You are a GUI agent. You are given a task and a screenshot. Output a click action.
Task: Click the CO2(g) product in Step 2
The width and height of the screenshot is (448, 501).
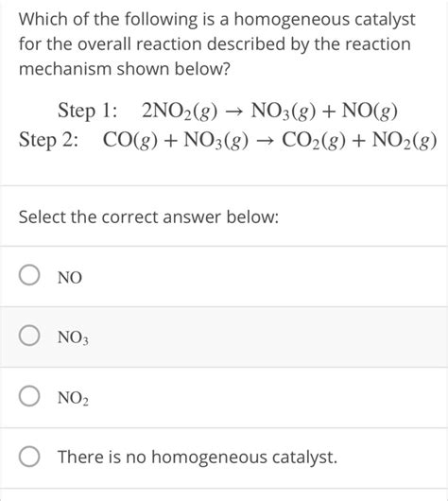pos(314,141)
